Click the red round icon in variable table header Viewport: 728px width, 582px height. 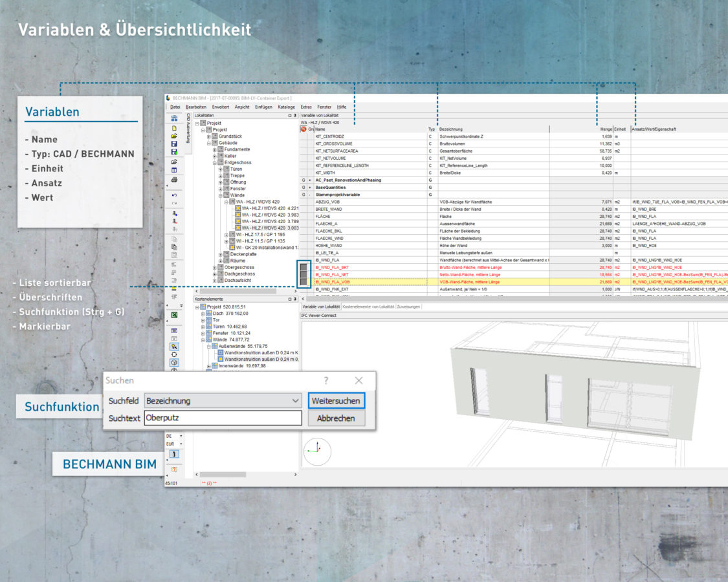(x=303, y=129)
